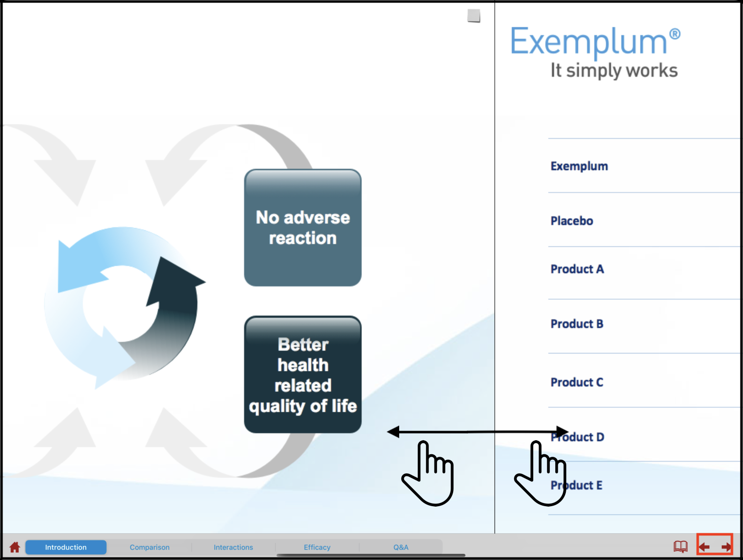Go to the Efficacy tab

point(317,547)
